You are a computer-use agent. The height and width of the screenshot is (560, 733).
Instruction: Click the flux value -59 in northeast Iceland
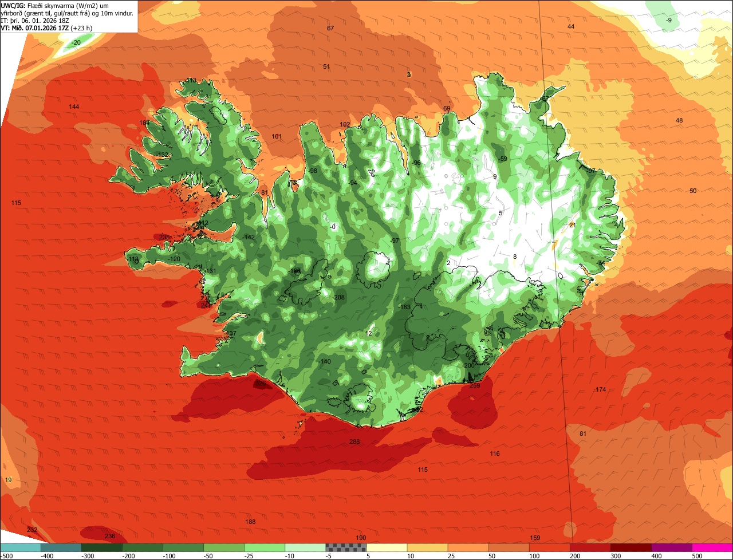click(x=503, y=159)
